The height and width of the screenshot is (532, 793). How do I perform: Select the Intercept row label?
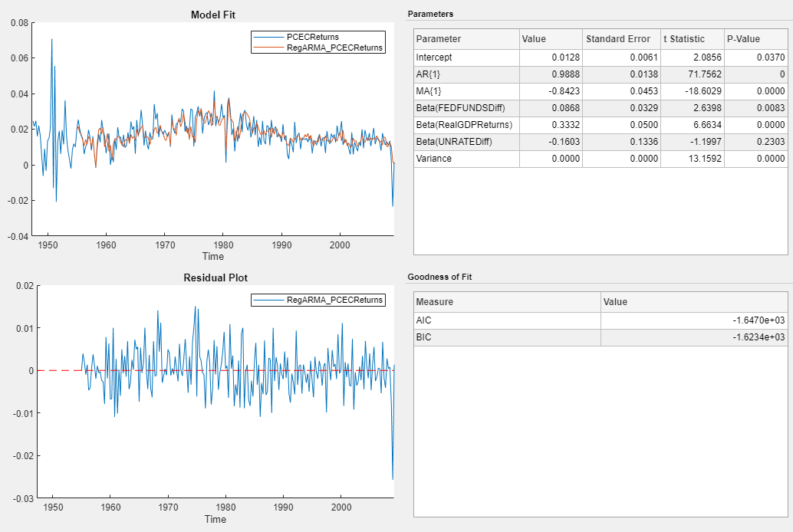pos(466,57)
